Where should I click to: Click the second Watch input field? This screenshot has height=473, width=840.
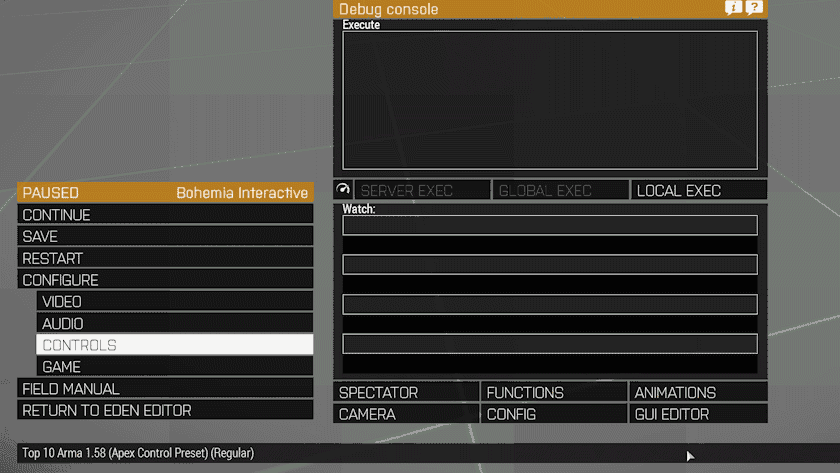[x=550, y=265]
